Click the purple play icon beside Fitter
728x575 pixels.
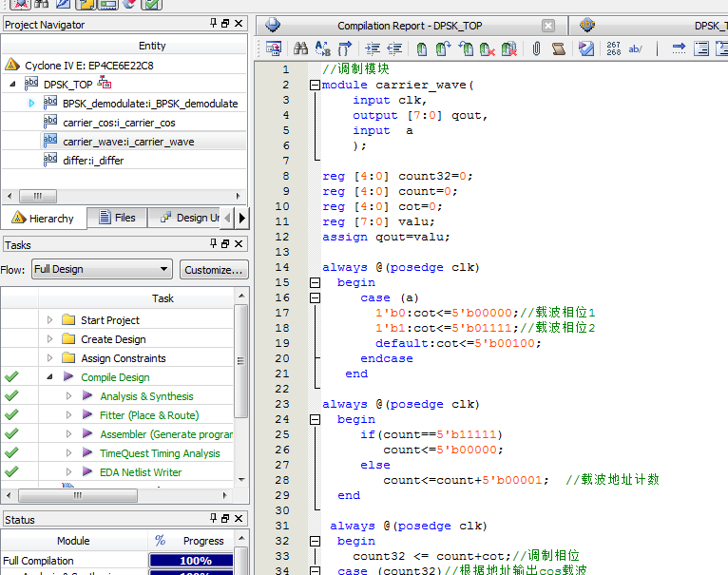[88, 415]
